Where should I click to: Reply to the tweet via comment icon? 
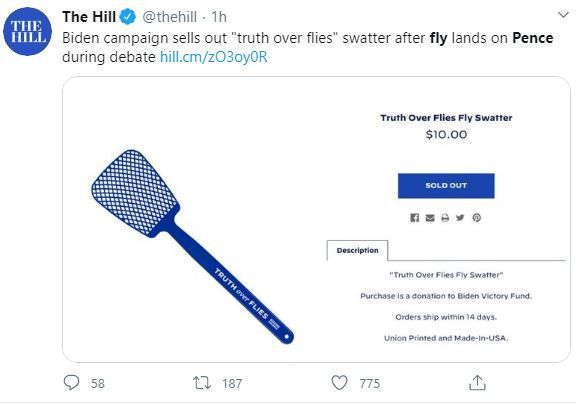71,383
